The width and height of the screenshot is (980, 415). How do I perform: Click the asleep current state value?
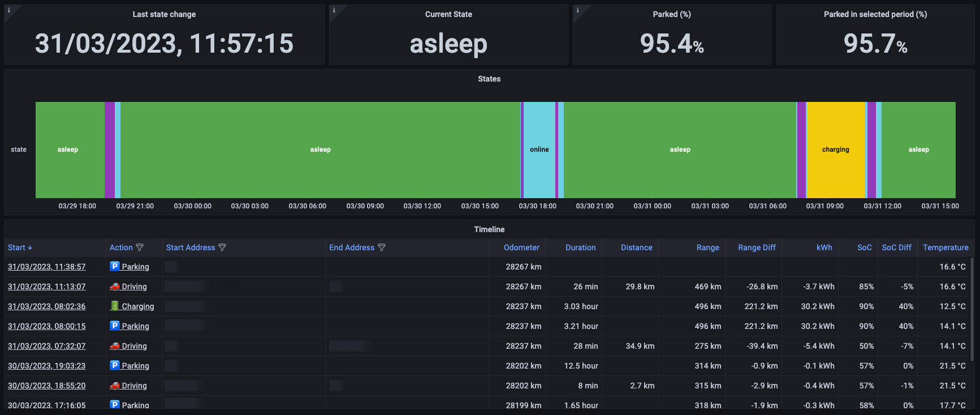click(448, 44)
